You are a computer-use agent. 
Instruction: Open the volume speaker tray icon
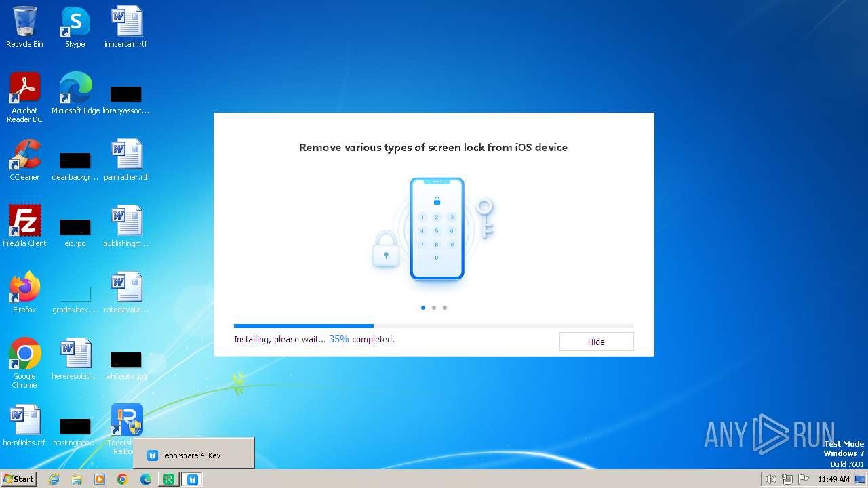pyautogui.click(x=771, y=479)
